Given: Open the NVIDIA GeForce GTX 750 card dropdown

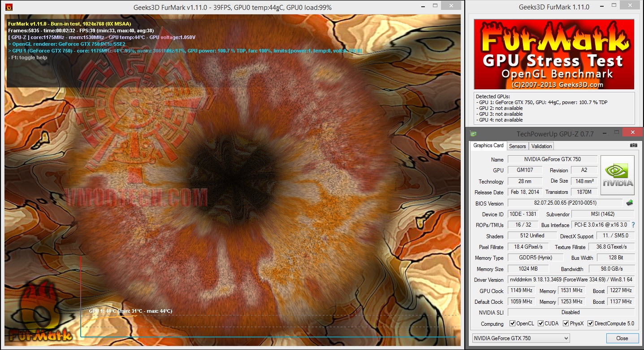Looking at the screenshot, I should pyautogui.click(x=521, y=338).
